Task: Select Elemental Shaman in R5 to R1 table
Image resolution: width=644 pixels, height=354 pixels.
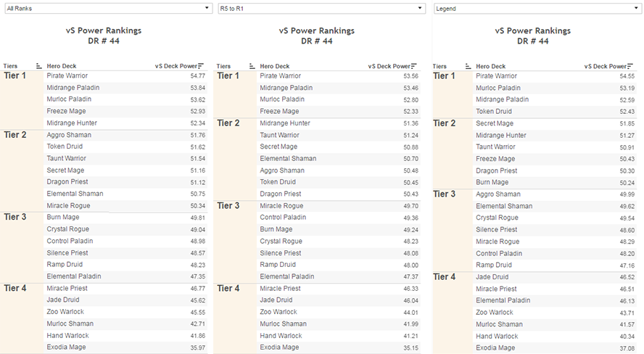Action: [x=288, y=159]
